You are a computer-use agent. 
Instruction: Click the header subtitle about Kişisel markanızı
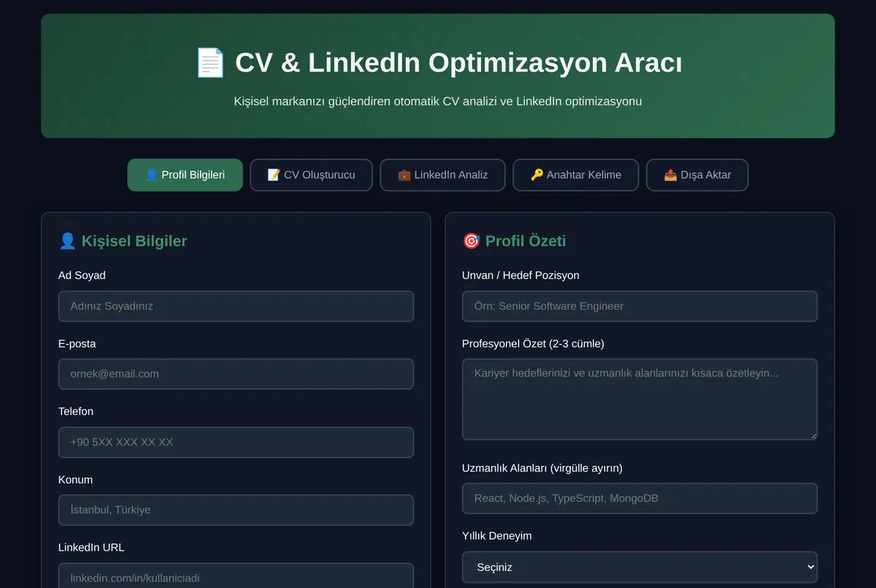[438, 101]
